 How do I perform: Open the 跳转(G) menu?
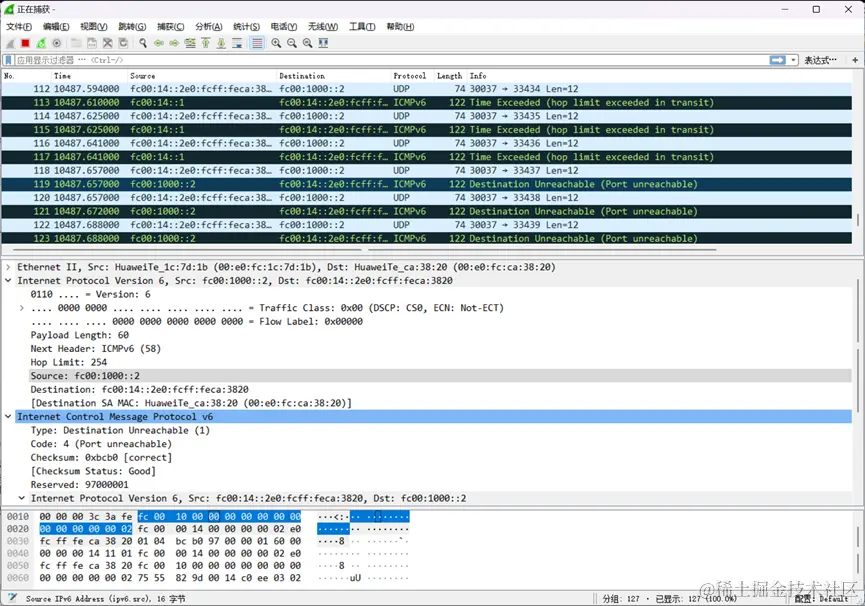click(x=132, y=26)
